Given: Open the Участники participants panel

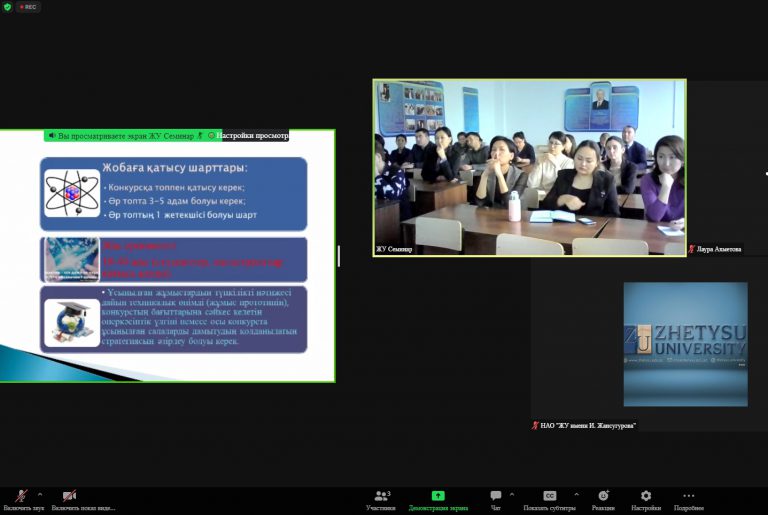Looking at the screenshot, I should (381, 497).
